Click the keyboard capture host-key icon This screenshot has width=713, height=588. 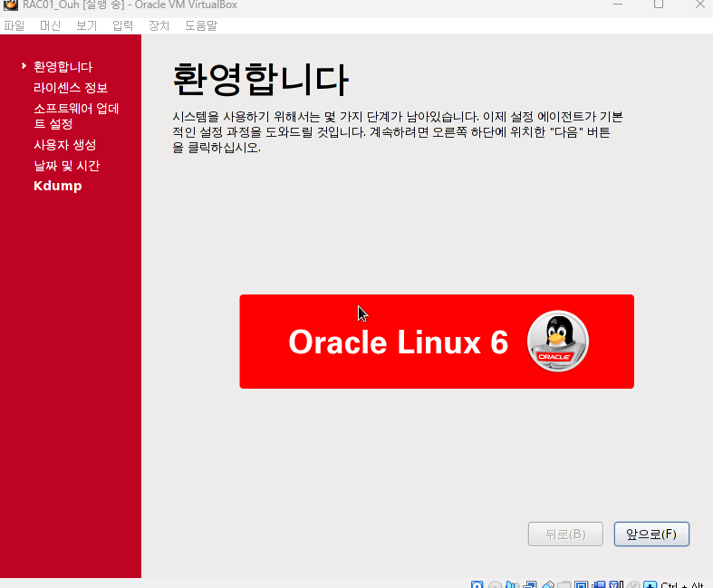[x=650, y=584]
